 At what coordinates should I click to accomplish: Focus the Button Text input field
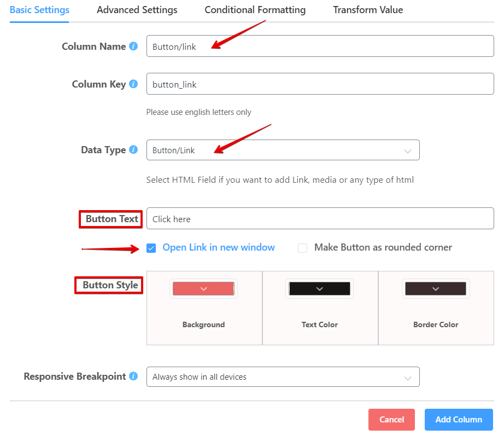(320, 218)
